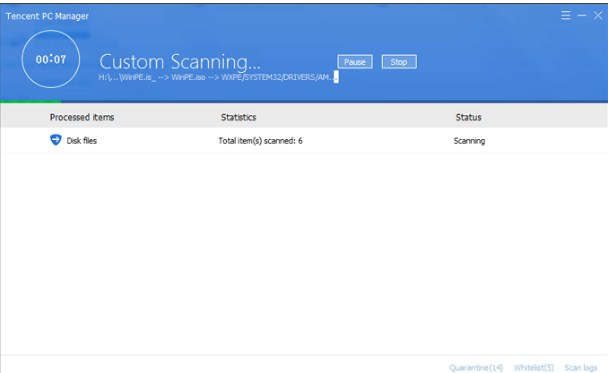This screenshot has height=373, width=608.
Task: Click the Tencent PC Manager title text
Action: point(47,16)
